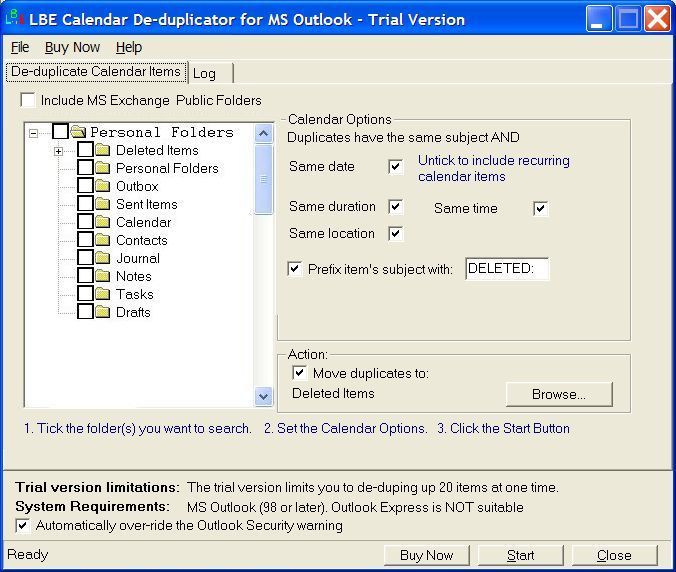
Task: Untick the Same date checkbox
Action: click(396, 166)
